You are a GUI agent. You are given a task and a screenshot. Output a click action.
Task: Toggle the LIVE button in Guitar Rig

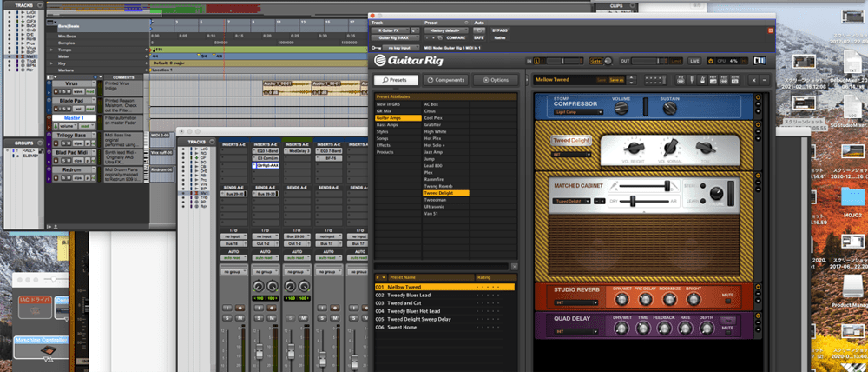pos(695,61)
